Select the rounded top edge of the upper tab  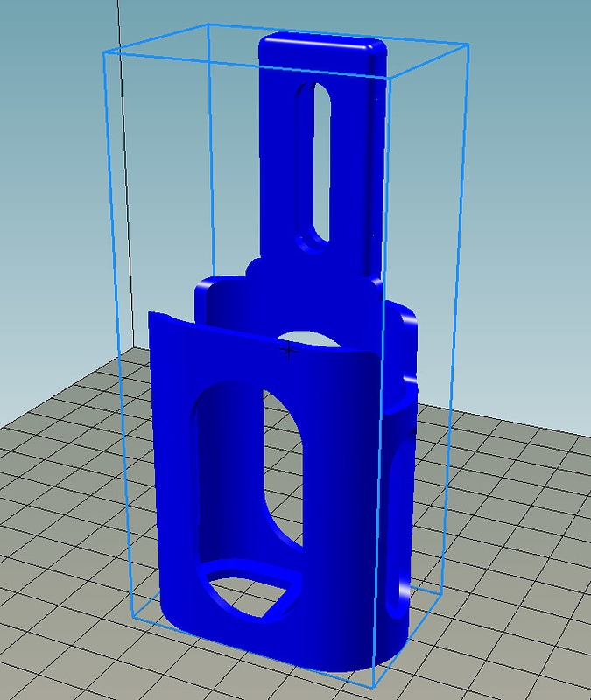pos(322,42)
